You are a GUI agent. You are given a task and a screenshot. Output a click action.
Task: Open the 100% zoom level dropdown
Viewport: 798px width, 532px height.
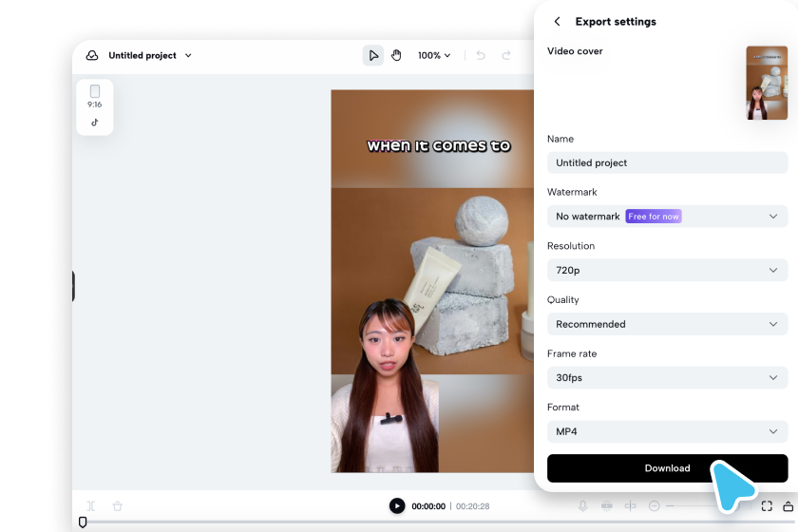tap(434, 55)
